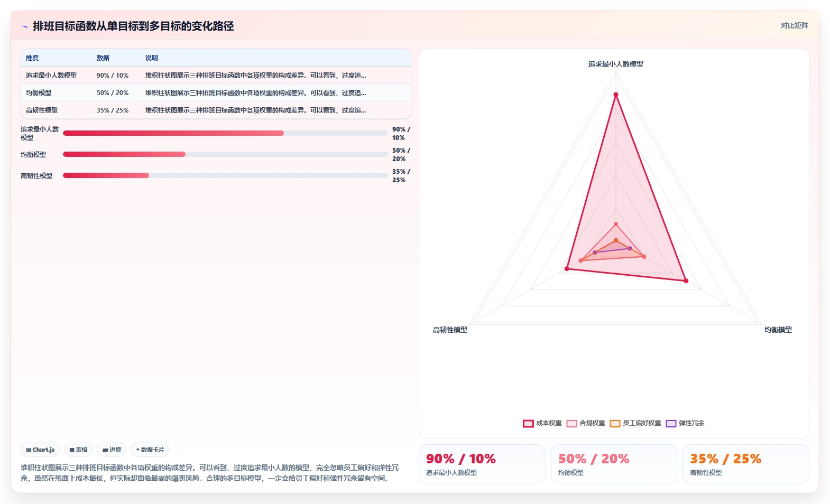Toggle 合规权重 legend item
830x504 pixels.
pyautogui.click(x=586, y=423)
